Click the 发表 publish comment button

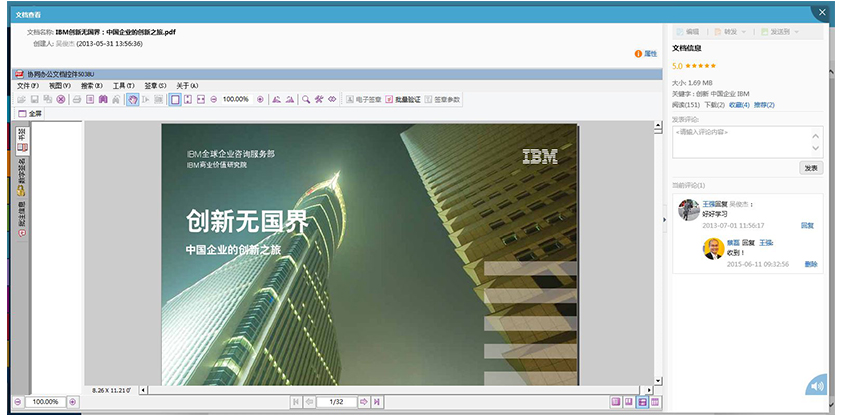coord(811,168)
